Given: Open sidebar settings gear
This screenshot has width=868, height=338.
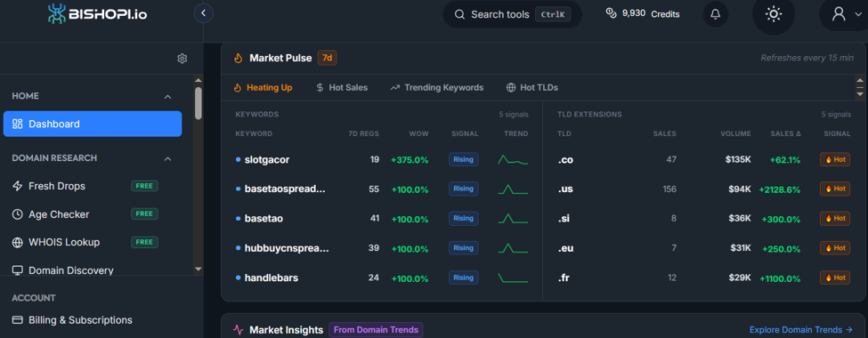Looking at the screenshot, I should click(x=183, y=59).
